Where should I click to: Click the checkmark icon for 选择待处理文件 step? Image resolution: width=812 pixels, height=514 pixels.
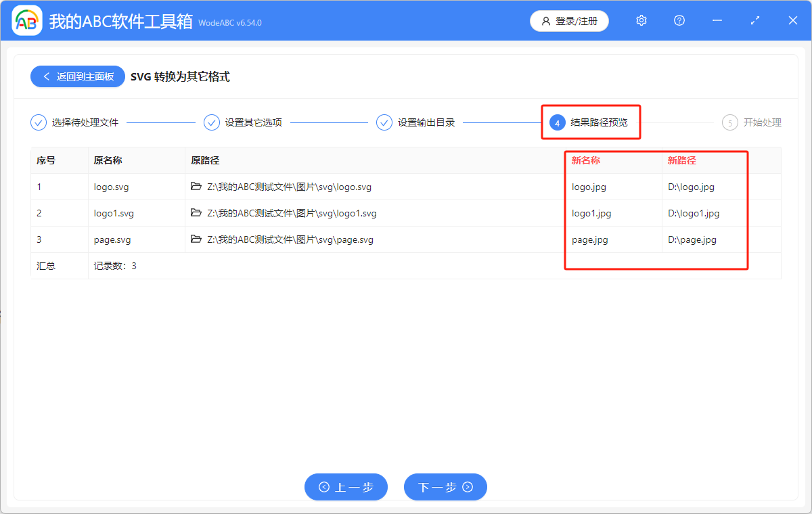39,122
